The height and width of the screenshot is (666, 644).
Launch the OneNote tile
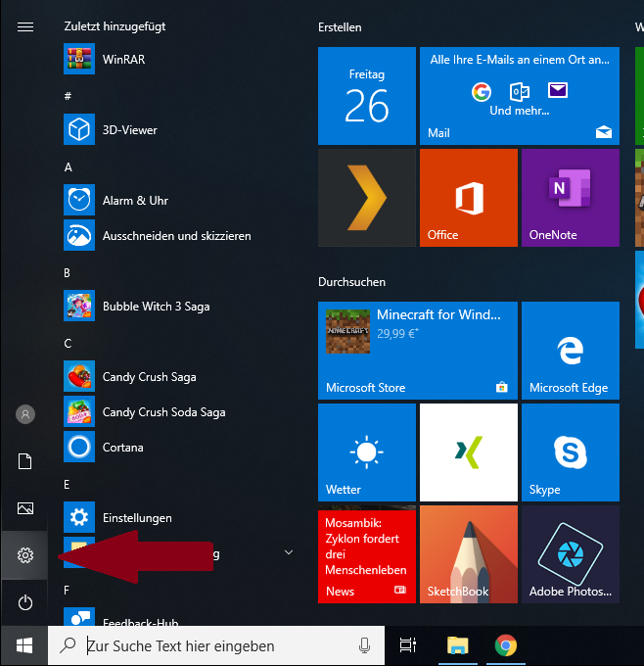[x=571, y=198]
